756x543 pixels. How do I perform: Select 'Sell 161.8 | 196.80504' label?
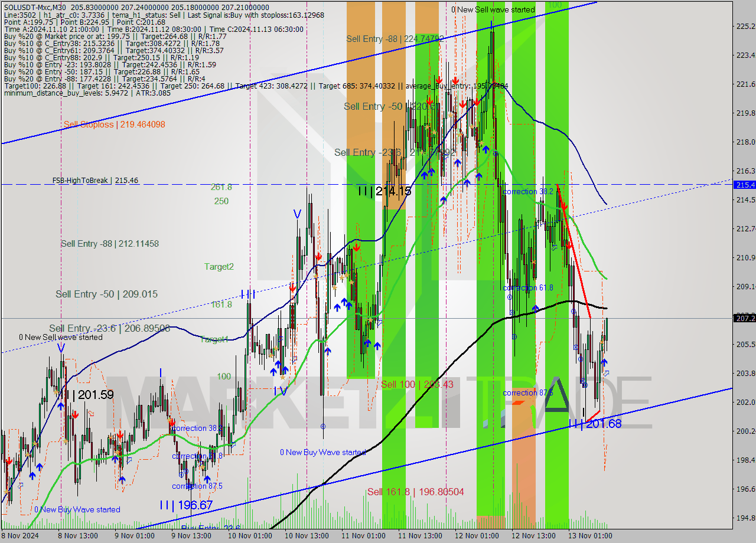416,492
